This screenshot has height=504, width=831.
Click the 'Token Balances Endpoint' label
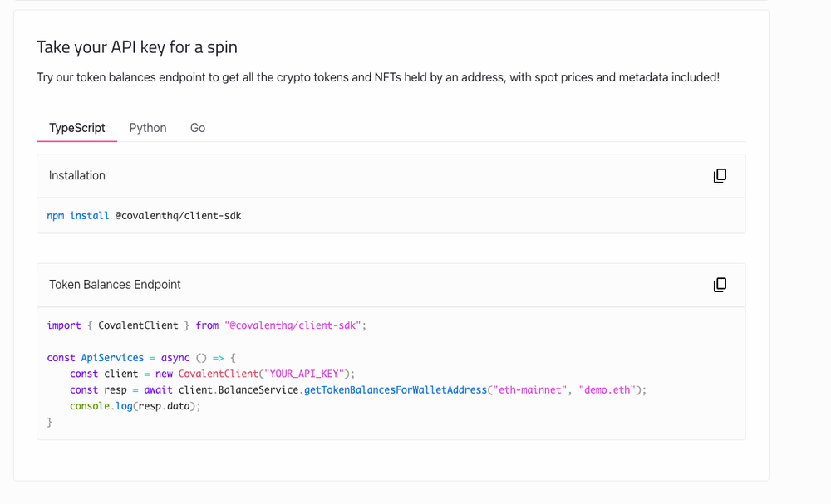click(x=115, y=284)
